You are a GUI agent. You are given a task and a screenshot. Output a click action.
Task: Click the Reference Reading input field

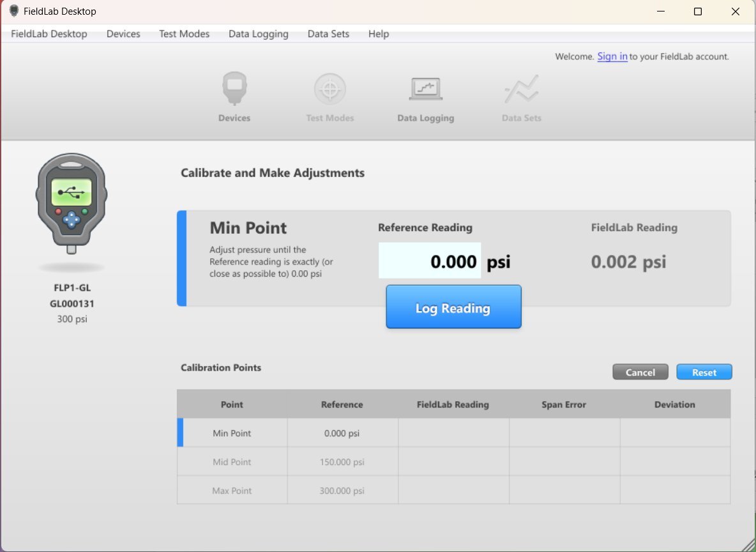(x=429, y=261)
